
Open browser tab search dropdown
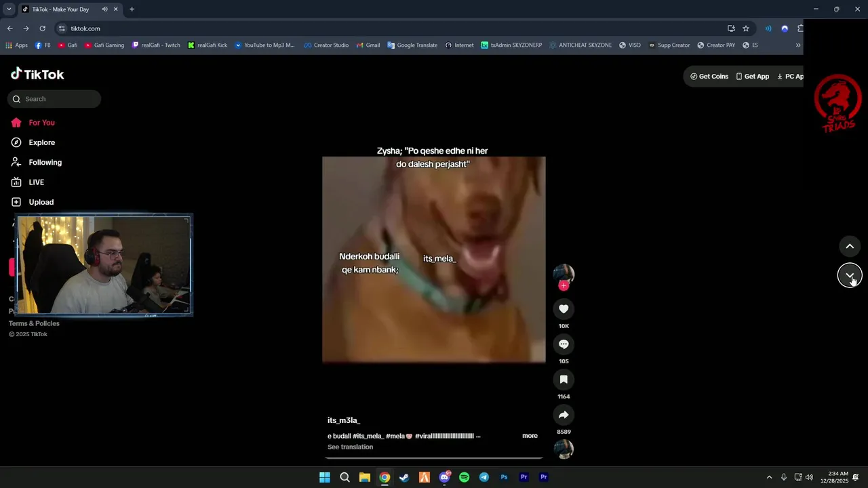pyautogui.click(x=9, y=9)
